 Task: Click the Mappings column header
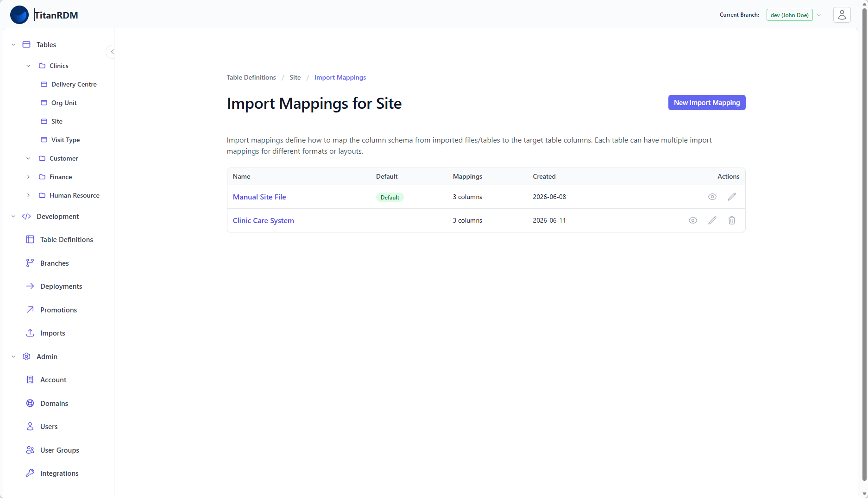point(467,176)
